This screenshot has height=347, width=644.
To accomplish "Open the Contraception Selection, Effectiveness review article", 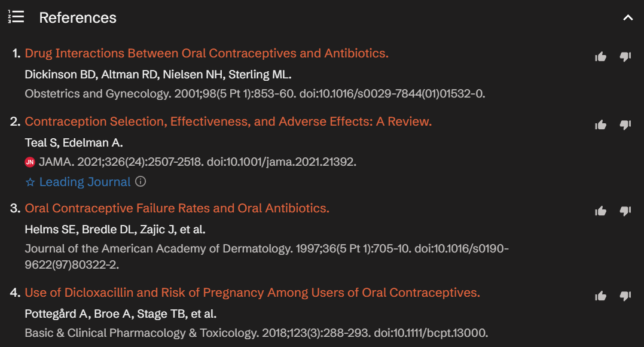I will point(228,121).
